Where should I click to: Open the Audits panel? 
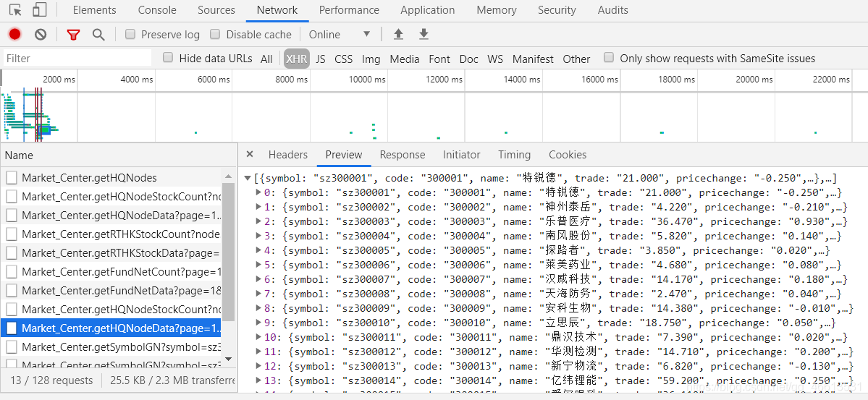612,10
